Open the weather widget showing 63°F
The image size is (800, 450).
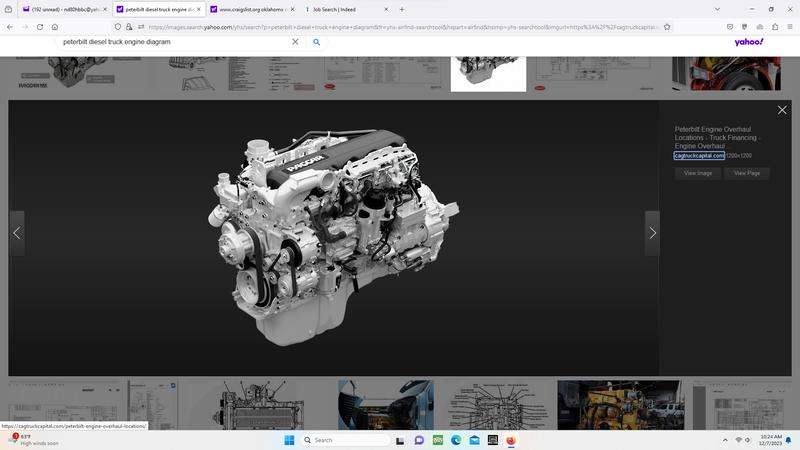[33, 440]
